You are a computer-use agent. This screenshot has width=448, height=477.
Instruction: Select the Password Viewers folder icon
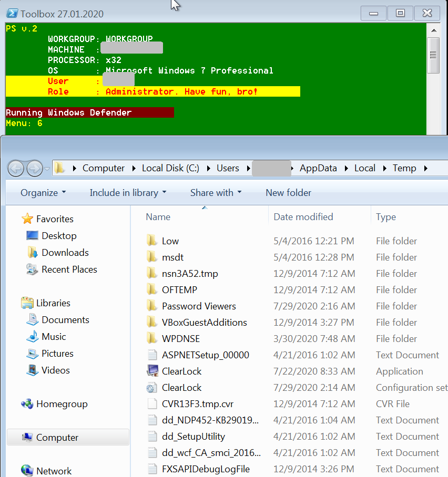pos(152,306)
